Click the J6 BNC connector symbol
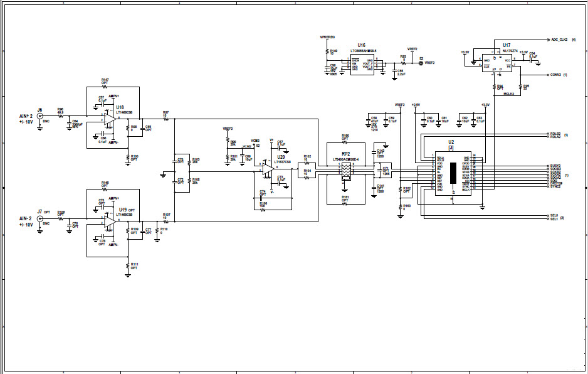Viewport: 588px width, 374px height. 40,117
